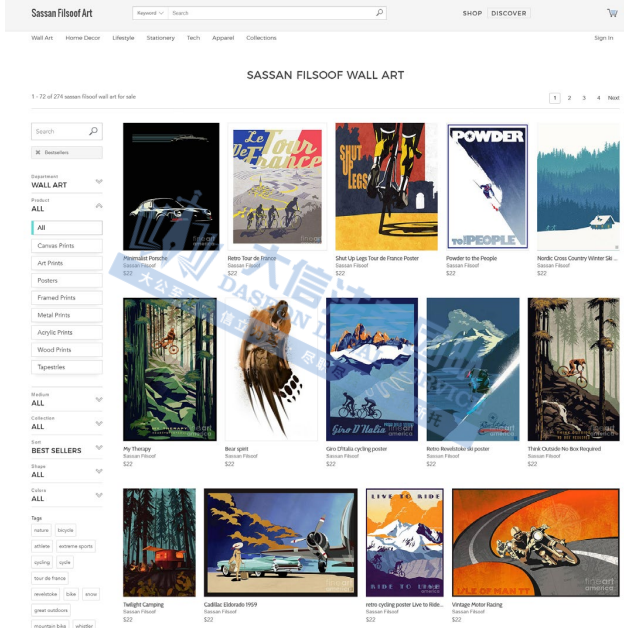624x628 pixels.
Task: Select Canvas Prints product option
Action: pyautogui.click(x=66, y=245)
